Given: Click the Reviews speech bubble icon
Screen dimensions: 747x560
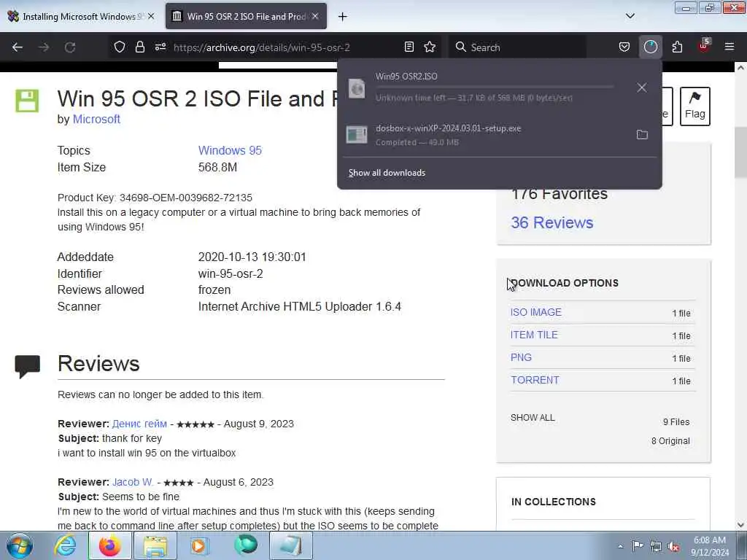Looking at the screenshot, I should 28,366.
